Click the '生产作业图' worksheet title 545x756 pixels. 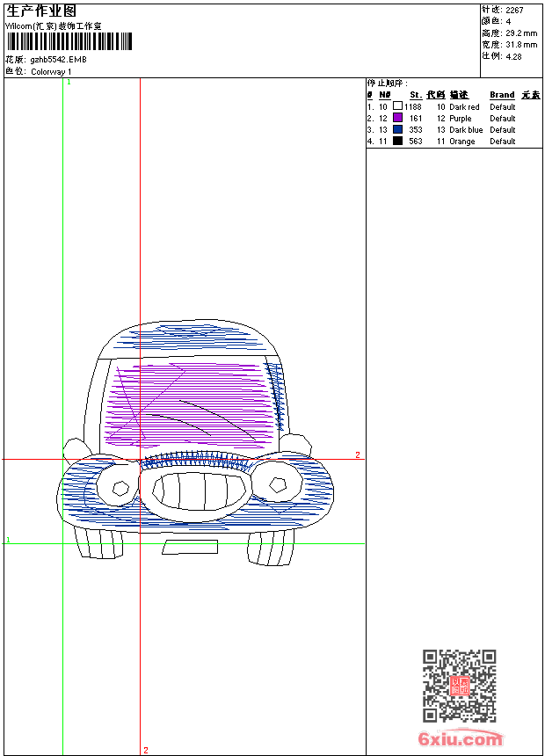[x=41, y=11]
